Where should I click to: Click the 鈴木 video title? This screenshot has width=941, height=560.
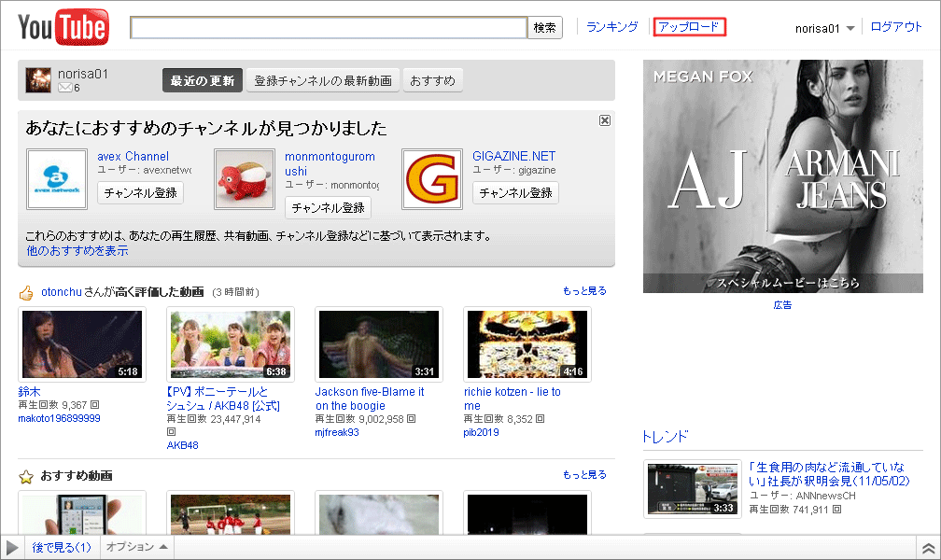(x=30, y=391)
